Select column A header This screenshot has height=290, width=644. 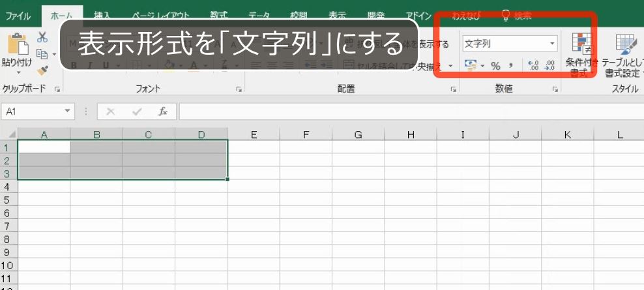tap(44, 134)
